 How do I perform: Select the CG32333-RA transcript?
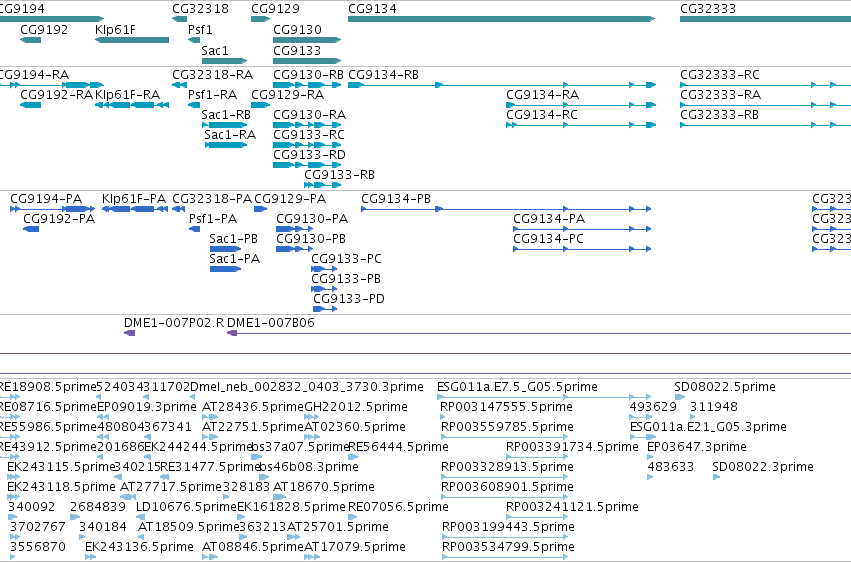click(765, 105)
